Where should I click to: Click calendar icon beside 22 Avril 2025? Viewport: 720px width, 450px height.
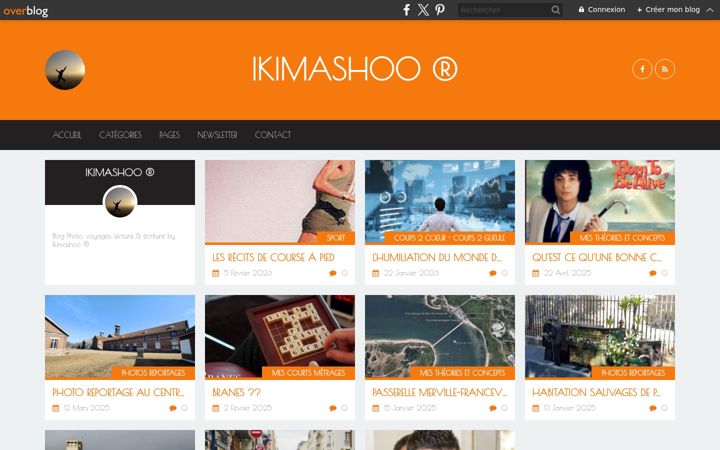click(x=535, y=273)
